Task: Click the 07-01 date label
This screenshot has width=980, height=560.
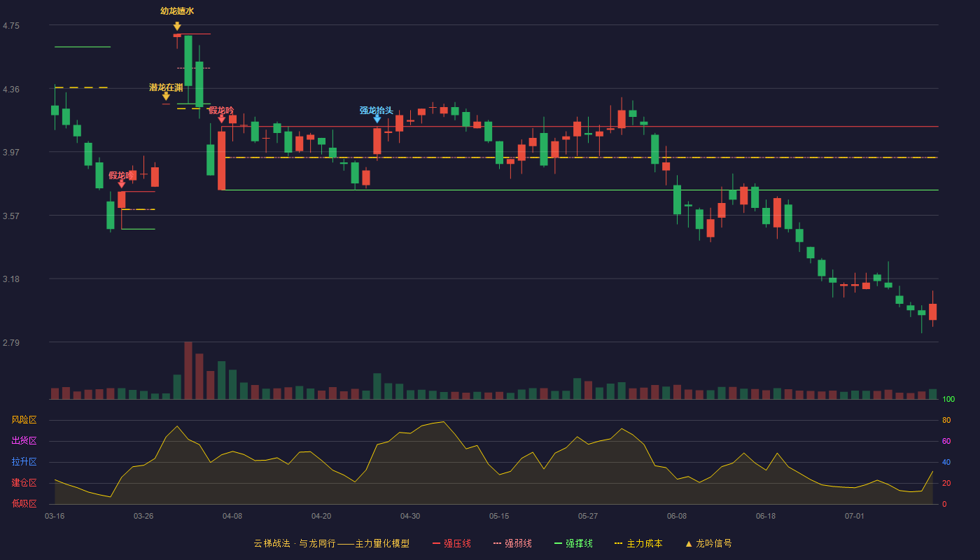Action: point(855,516)
